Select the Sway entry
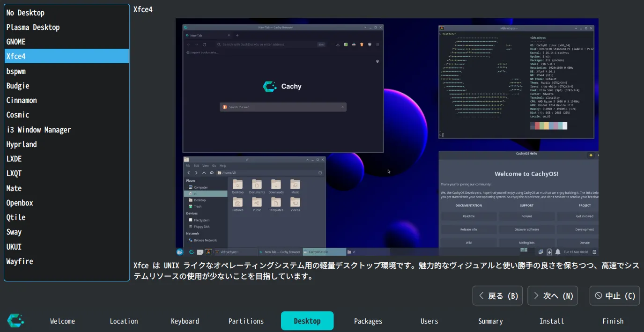644x332 pixels. [67, 232]
